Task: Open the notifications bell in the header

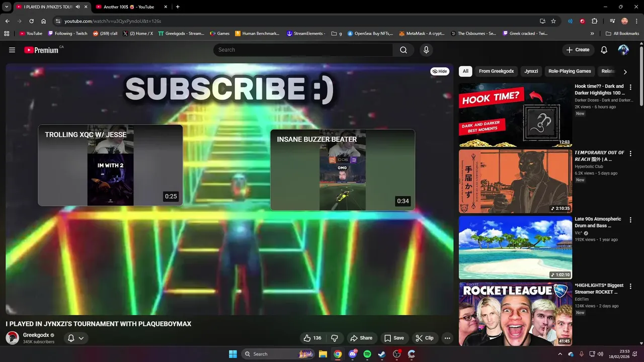Action: [604, 50]
